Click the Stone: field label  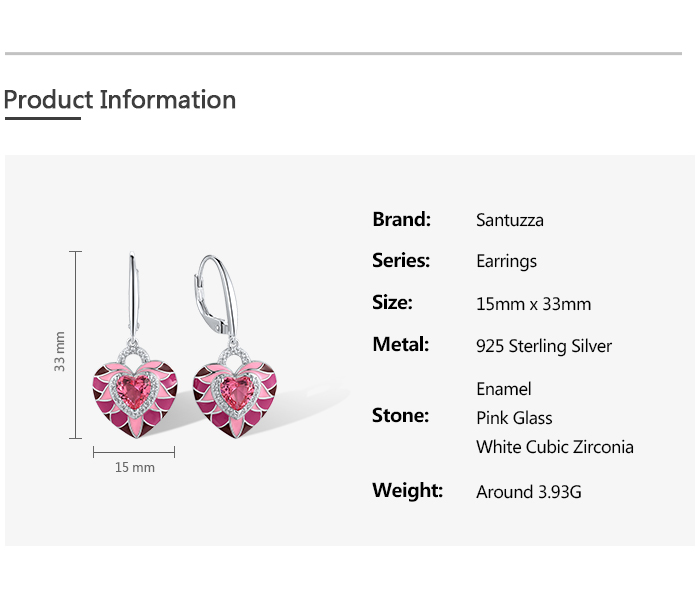click(x=400, y=415)
